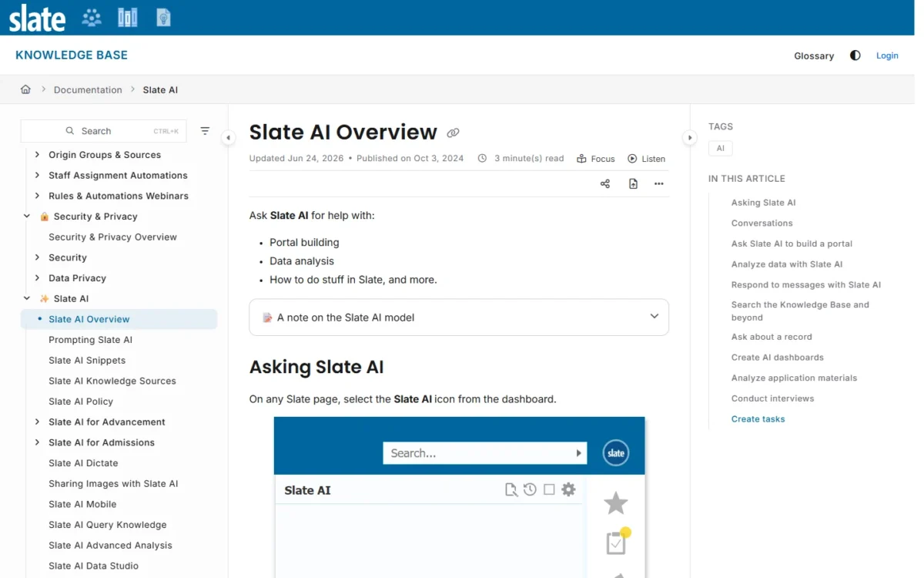Click the round slate icon in screenshot
Screen dimensions: 924x578
(616, 453)
